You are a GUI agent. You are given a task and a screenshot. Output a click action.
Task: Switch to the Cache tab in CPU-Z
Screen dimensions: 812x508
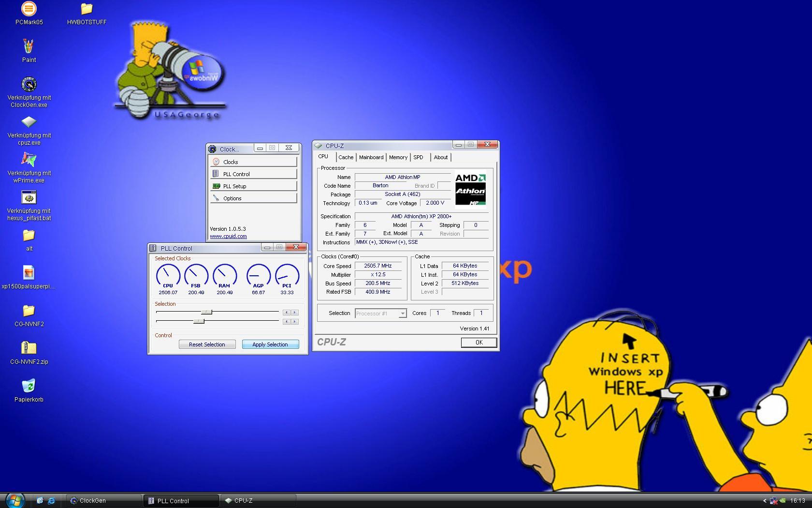pyautogui.click(x=346, y=157)
